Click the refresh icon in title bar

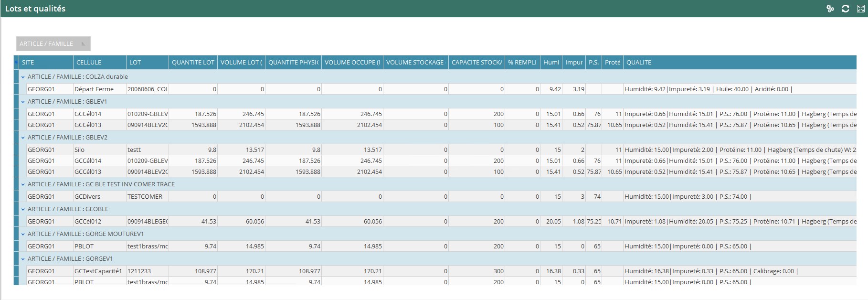846,9
